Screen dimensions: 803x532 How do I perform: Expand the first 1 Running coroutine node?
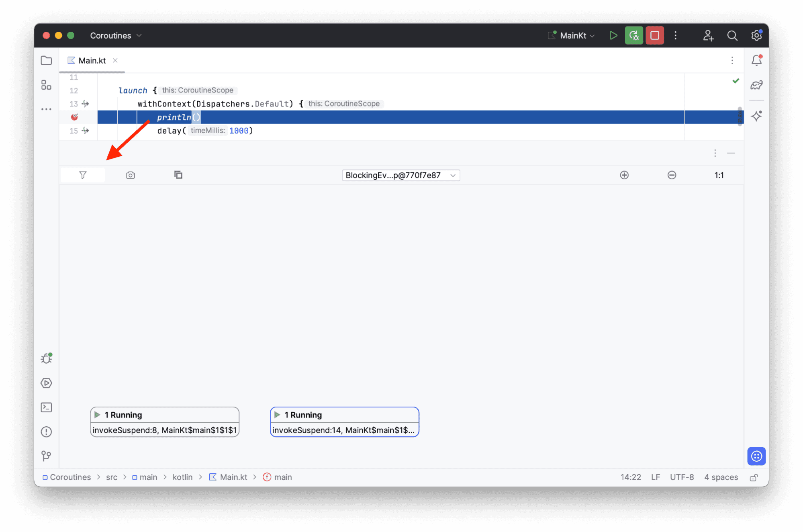click(97, 415)
